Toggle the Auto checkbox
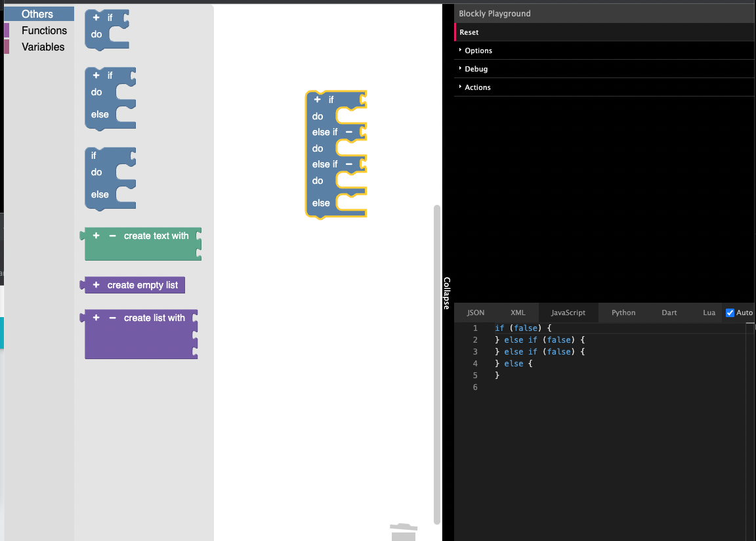This screenshot has height=541, width=756. (x=730, y=313)
